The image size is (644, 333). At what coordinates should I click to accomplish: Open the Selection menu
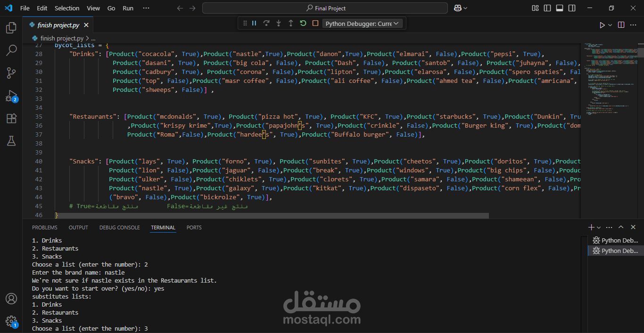tap(67, 8)
